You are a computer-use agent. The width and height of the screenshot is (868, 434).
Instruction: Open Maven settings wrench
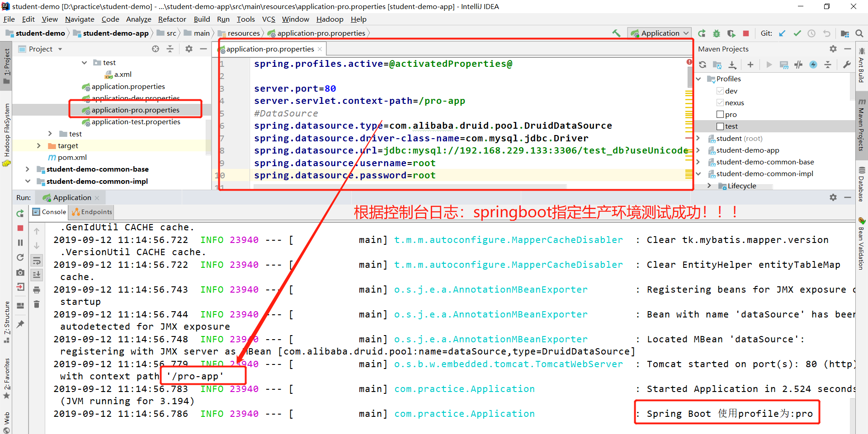point(847,65)
